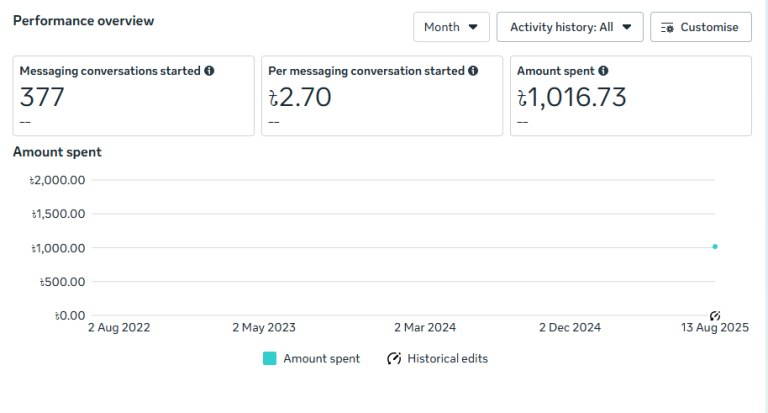Image resolution: width=768 pixels, height=413 pixels.
Task: Expand the Activity history: All dropdown
Action: pos(569,27)
